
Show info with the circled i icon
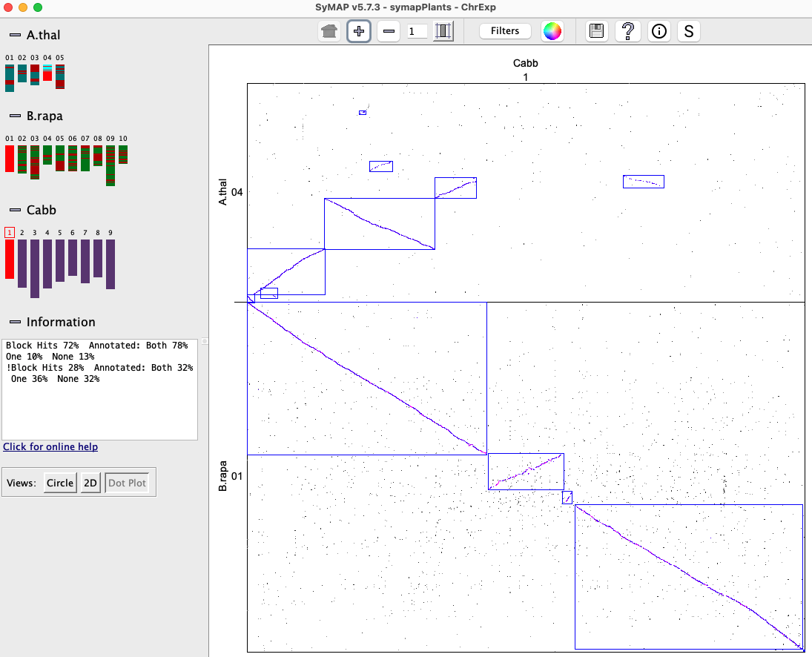tap(658, 31)
